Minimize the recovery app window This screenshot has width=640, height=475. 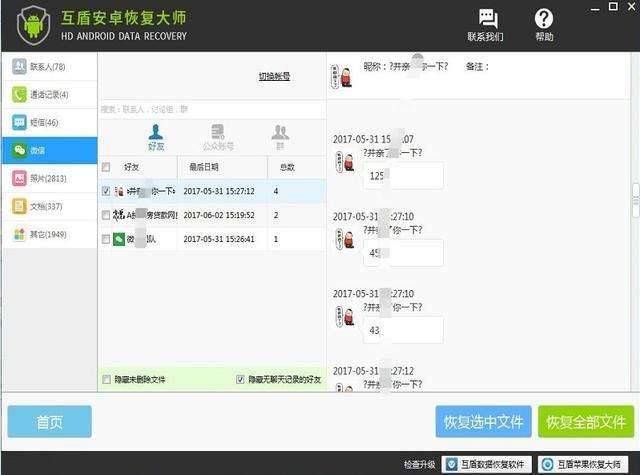[x=595, y=7]
